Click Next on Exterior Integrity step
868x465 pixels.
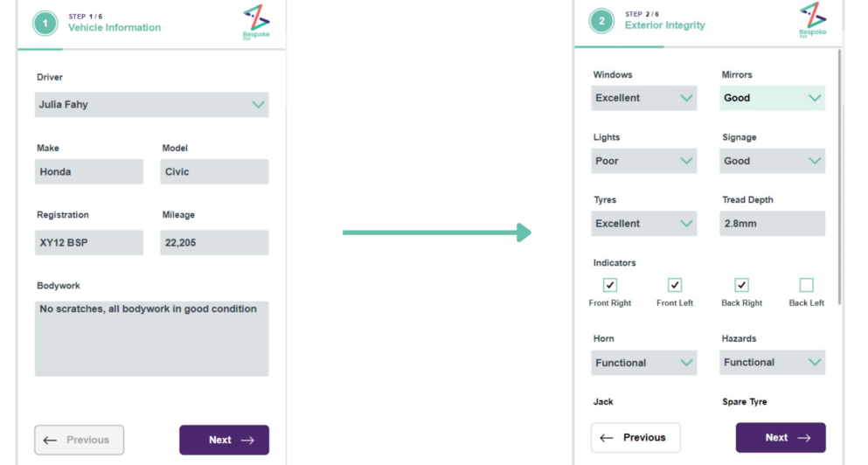(781, 437)
